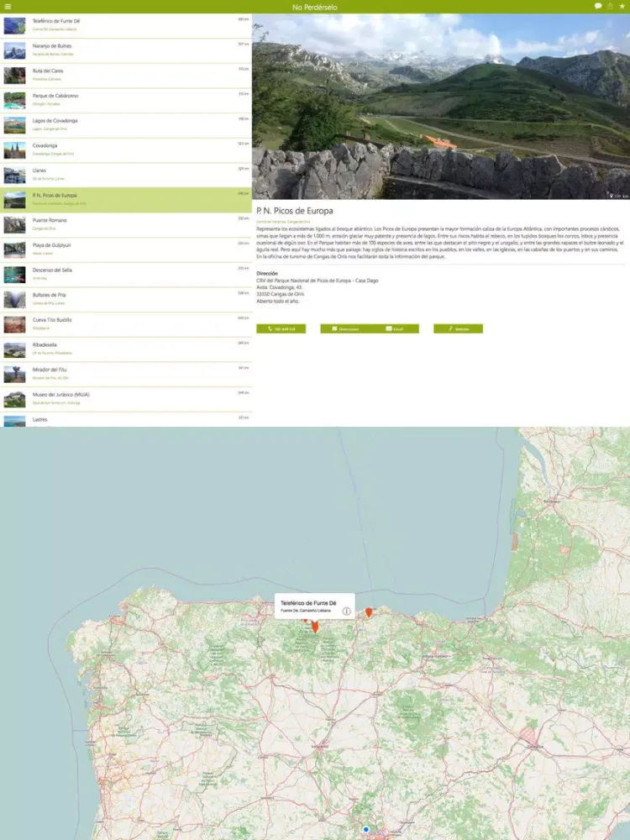Select Descenso del Sella entry
630x840 pixels.
pyautogui.click(x=126, y=275)
